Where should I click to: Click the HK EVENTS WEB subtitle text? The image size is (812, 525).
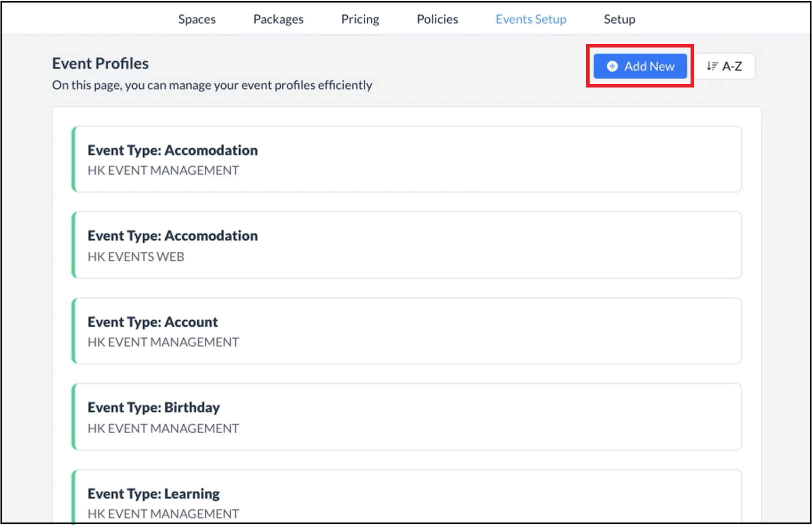(136, 256)
